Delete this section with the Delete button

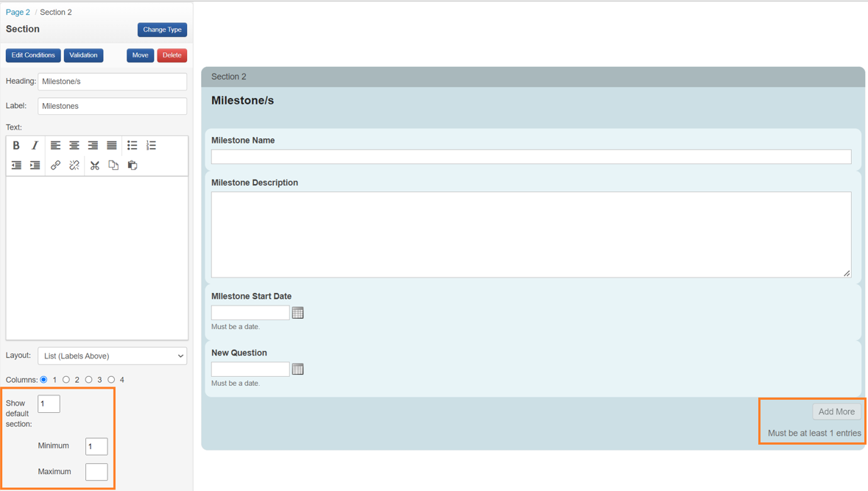[172, 55]
